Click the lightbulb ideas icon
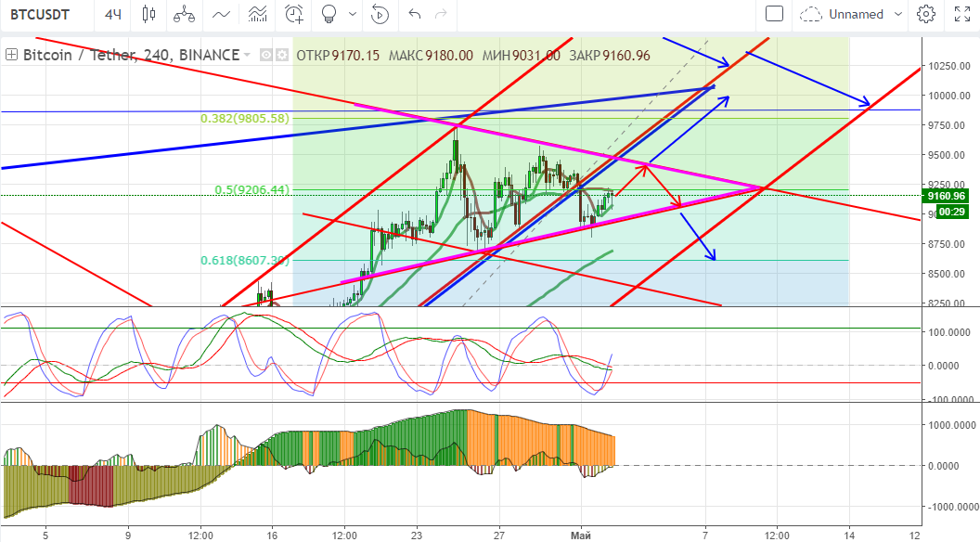Image resolution: width=980 pixels, height=542 pixels. point(328,14)
